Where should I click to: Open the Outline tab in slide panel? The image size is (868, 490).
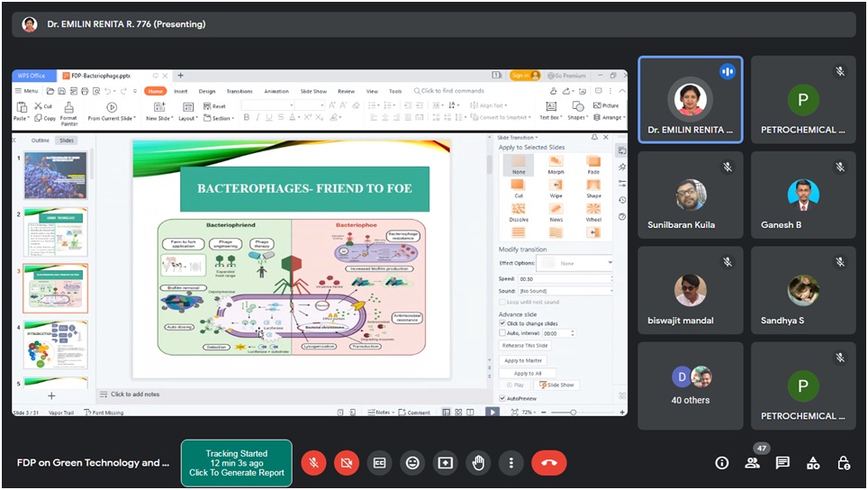41,141
